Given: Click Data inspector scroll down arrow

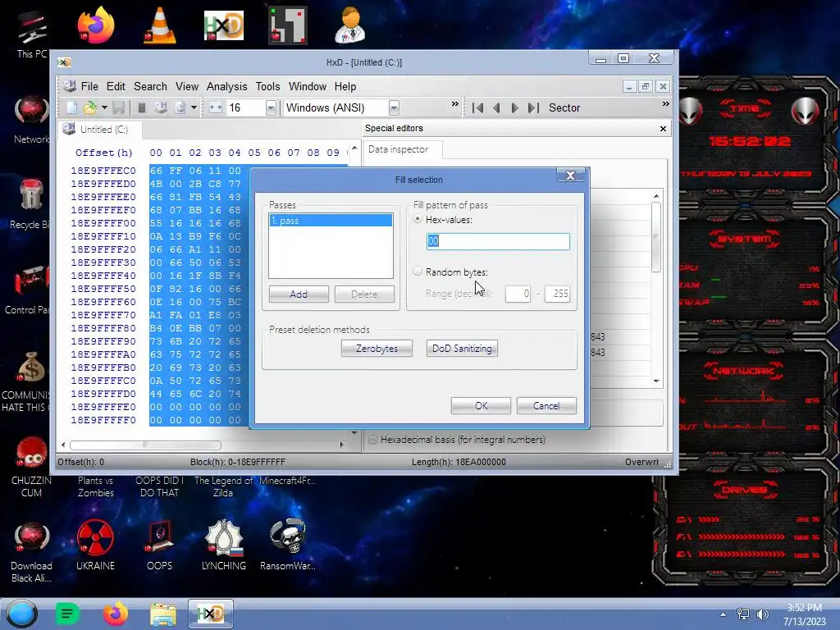Looking at the screenshot, I should [656, 381].
